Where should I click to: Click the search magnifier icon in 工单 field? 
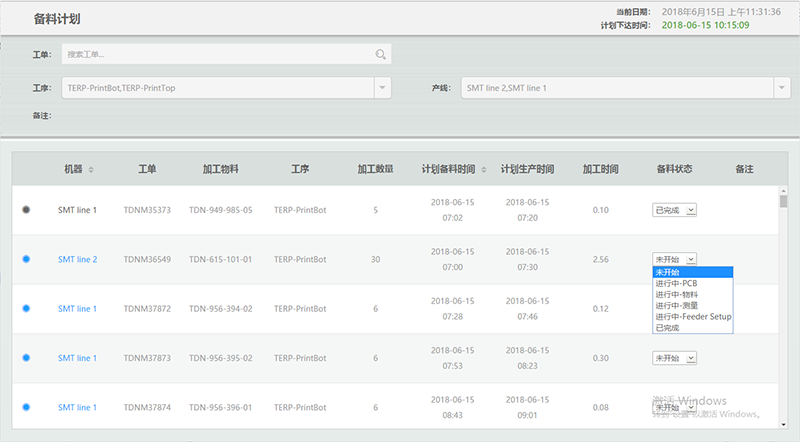pos(380,55)
